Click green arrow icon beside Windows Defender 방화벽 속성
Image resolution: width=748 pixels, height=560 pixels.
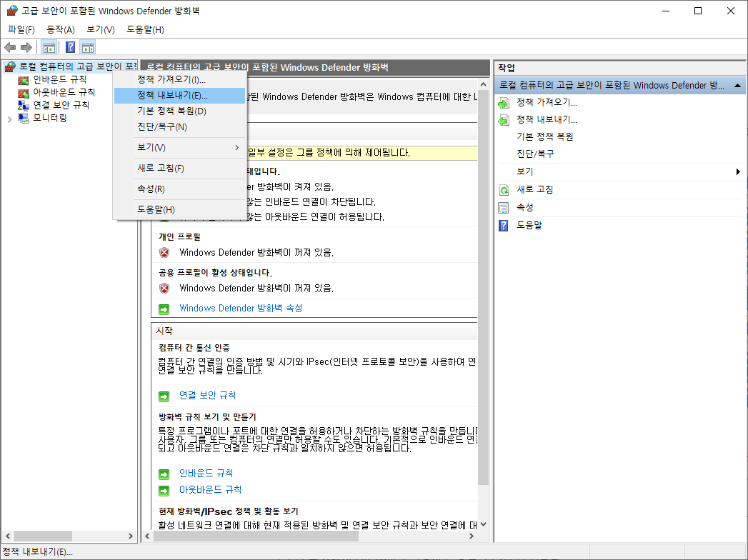click(164, 309)
